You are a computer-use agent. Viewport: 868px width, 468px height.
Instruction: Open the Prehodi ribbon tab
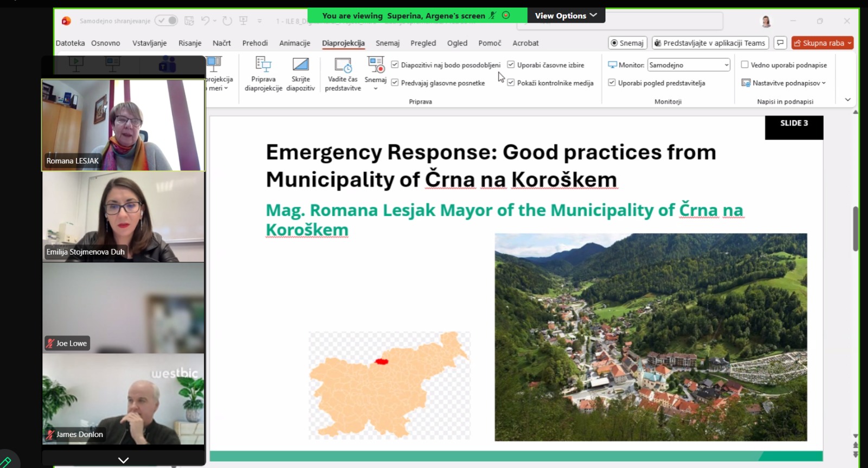[255, 43]
